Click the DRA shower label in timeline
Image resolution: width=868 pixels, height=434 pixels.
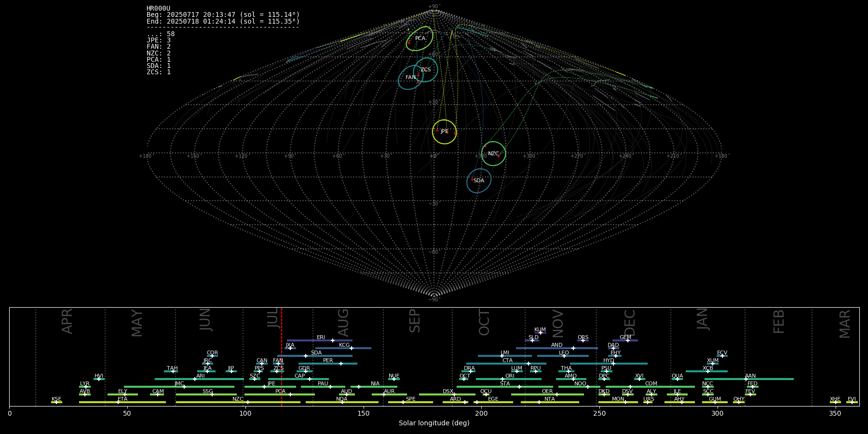469,368
